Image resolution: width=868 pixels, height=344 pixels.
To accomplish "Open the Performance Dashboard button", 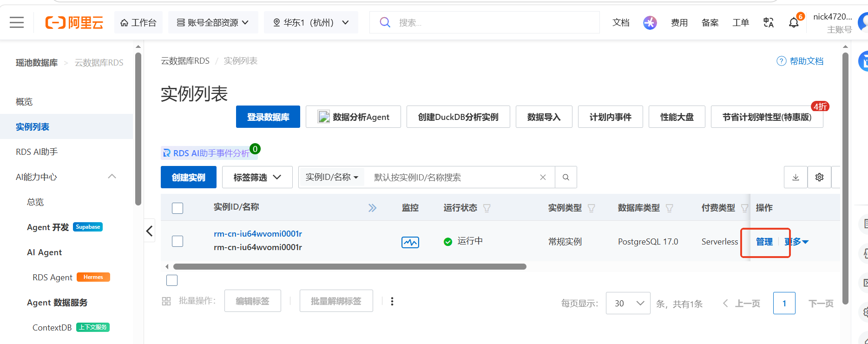I will click(x=677, y=117).
